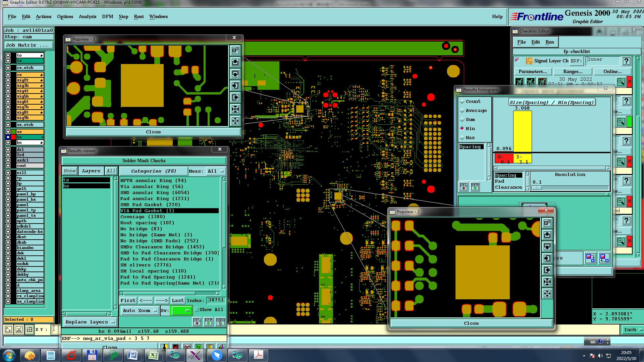Select Average radio in Results histogram

pos(462,110)
